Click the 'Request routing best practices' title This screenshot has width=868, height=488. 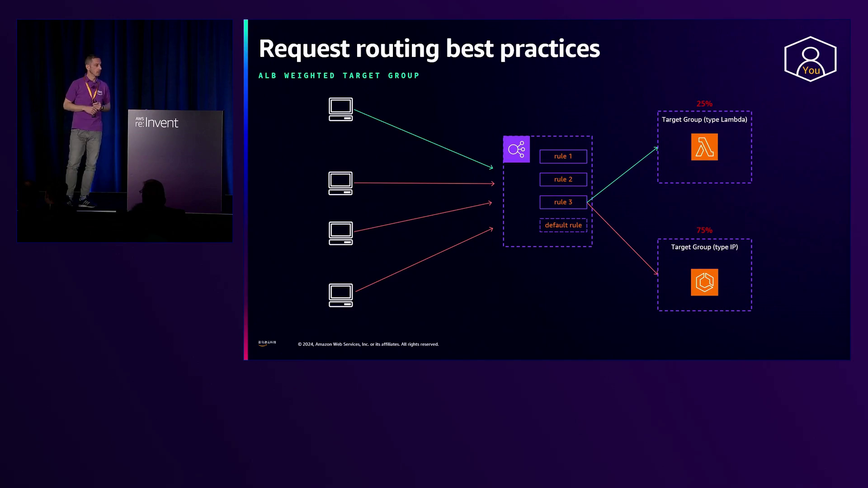(x=429, y=49)
